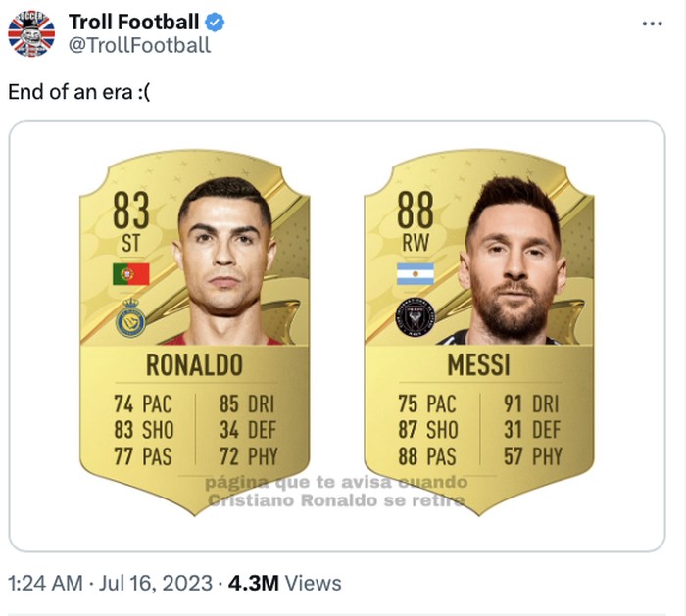
Task: Click the blue verified badge
Action: 217,22
